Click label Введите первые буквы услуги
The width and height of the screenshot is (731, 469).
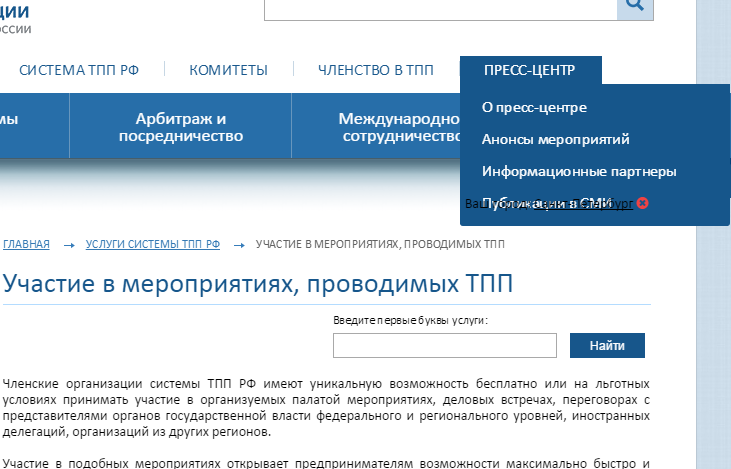(x=410, y=320)
